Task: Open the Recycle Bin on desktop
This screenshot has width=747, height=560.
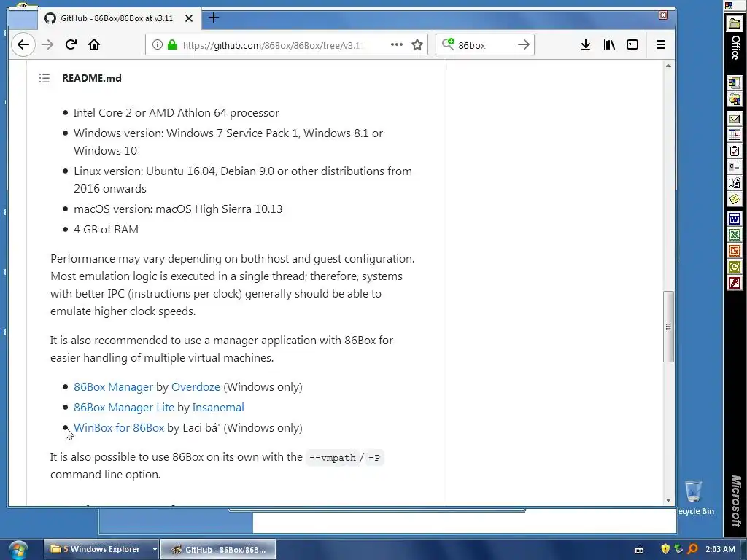Action: tap(694, 497)
